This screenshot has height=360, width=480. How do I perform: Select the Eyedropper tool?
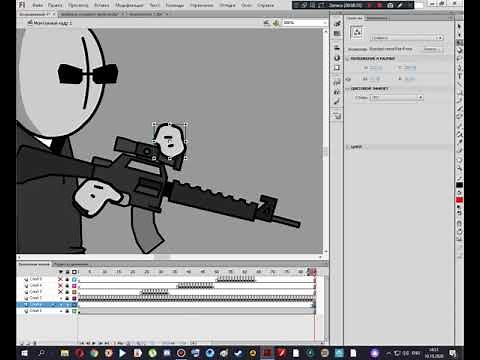point(459,143)
